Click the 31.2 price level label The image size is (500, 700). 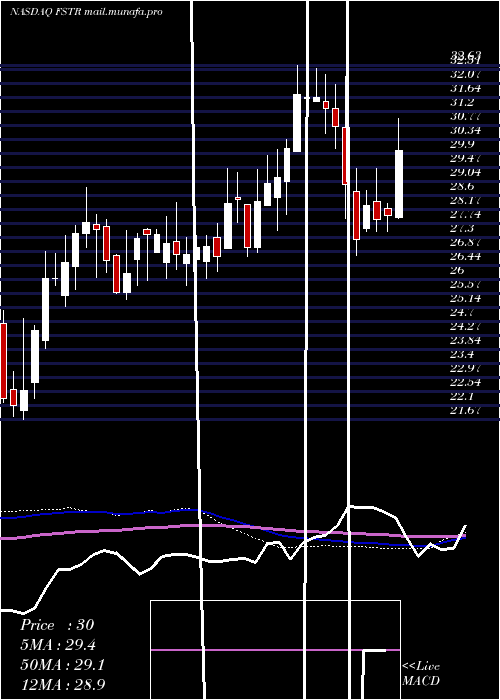[462, 102]
